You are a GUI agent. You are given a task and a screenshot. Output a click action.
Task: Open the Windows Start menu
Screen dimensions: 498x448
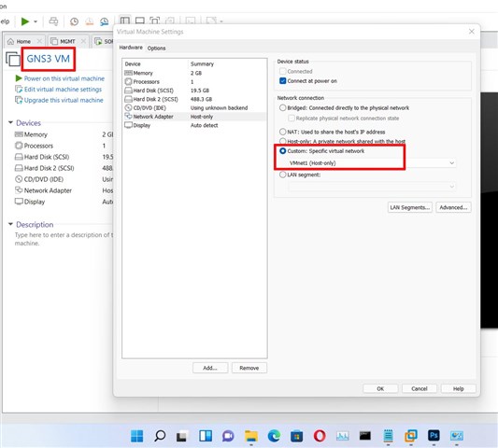[x=137, y=436]
